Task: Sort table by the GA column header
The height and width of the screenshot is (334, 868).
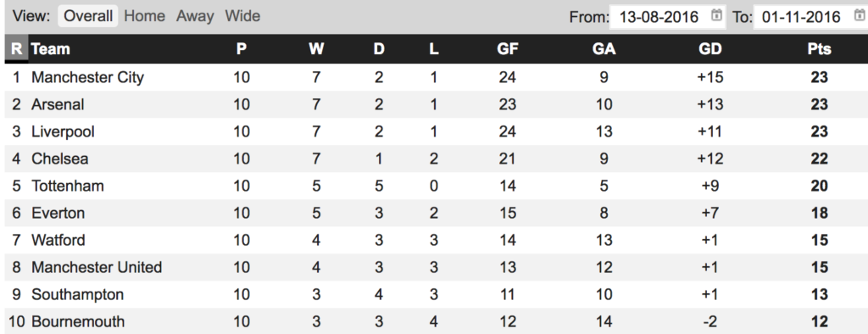Action: [x=604, y=48]
